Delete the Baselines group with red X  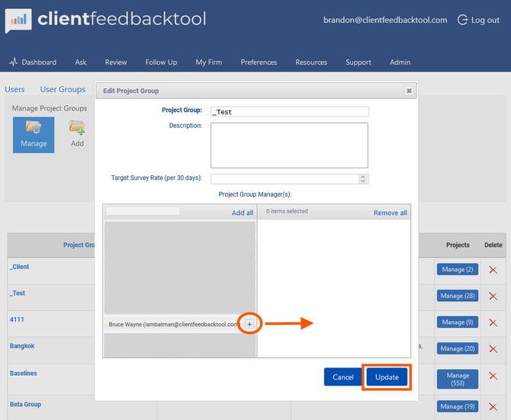point(493,376)
